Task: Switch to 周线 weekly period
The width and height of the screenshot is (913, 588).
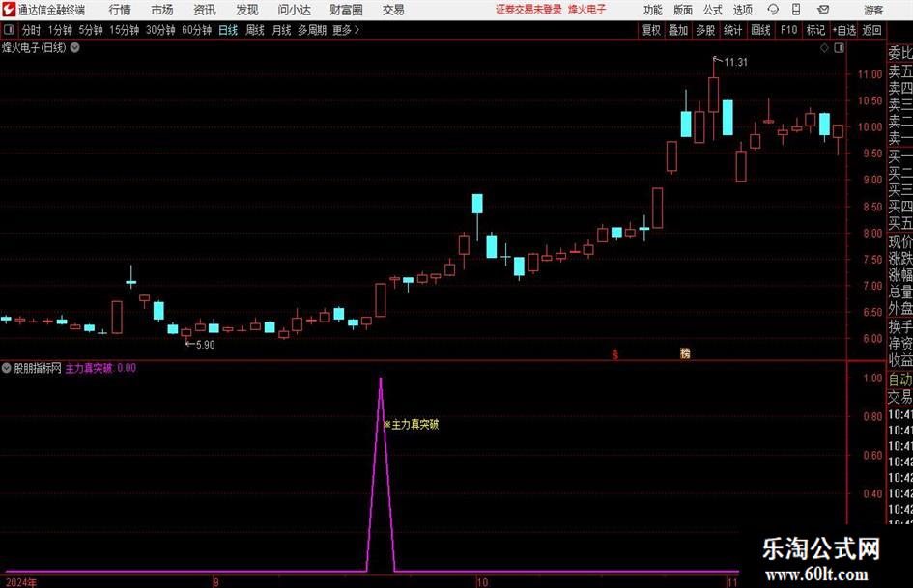Action: pos(255,30)
